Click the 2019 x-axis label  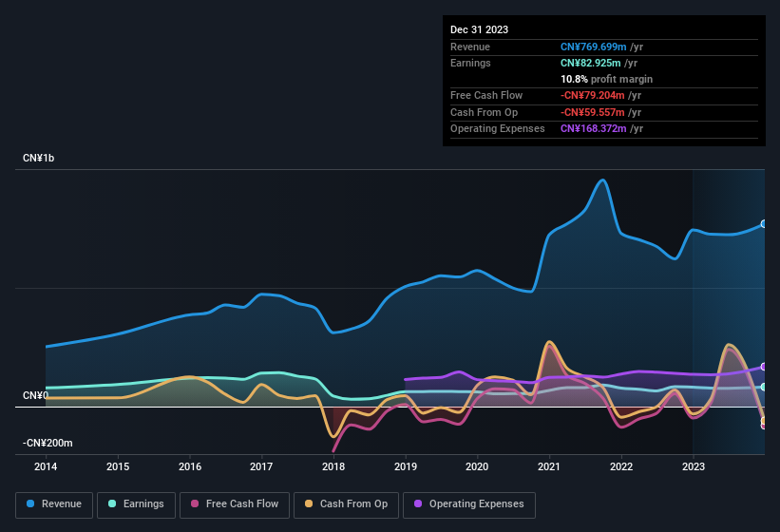406,466
